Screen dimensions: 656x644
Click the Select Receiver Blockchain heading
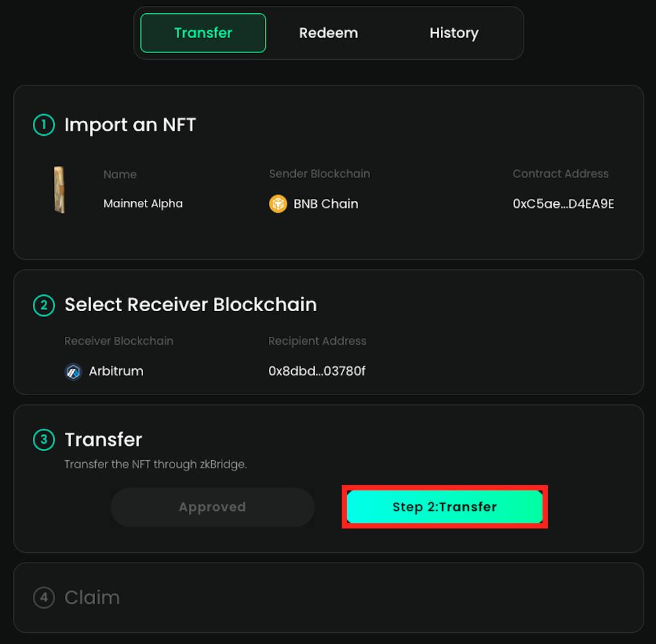pyautogui.click(x=190, y=305)
